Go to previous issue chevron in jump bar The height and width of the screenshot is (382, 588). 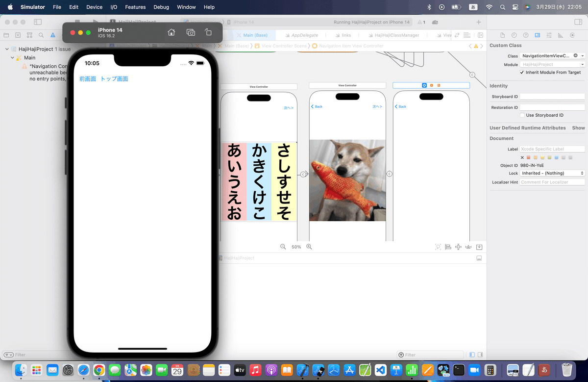coord(470,46)
